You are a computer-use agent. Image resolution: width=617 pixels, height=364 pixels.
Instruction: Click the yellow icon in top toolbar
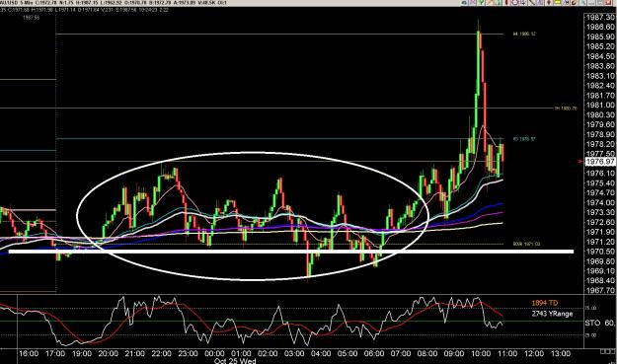[x=558, y=3]
